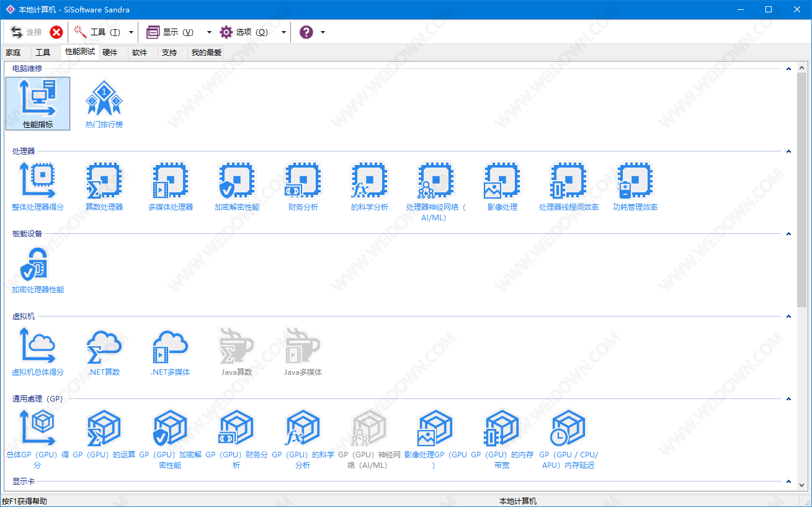Expand the 显示卡 group chevron
The image size is (812, 507).
point(788,482)
